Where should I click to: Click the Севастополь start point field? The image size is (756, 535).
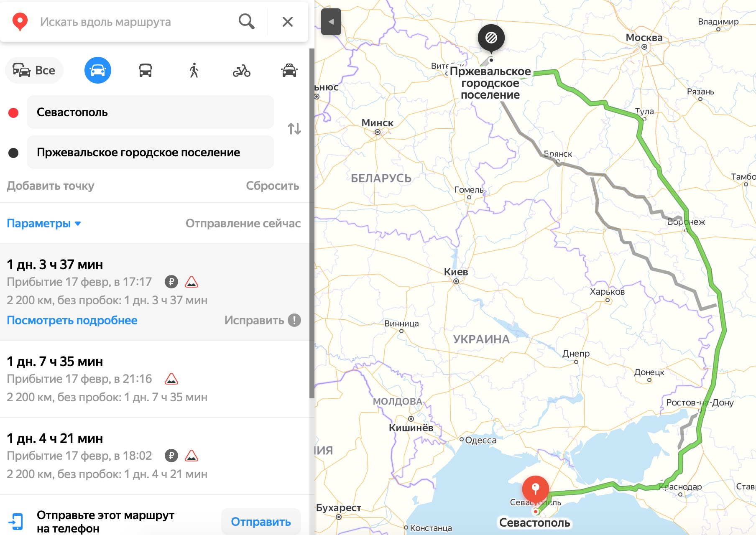(151, 112)
